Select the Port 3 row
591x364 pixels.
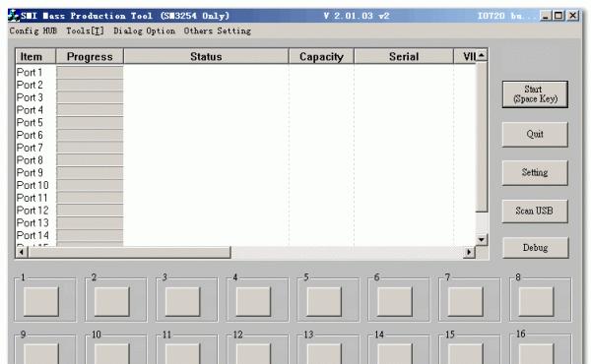pyautogui.click(x=245, y=97)
